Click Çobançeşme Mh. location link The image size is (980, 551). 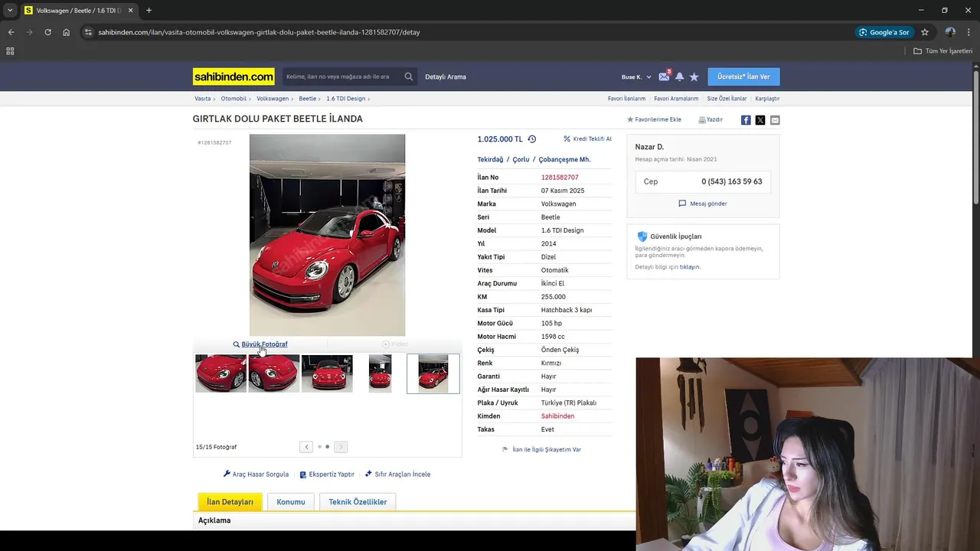[x=564, y=160]
